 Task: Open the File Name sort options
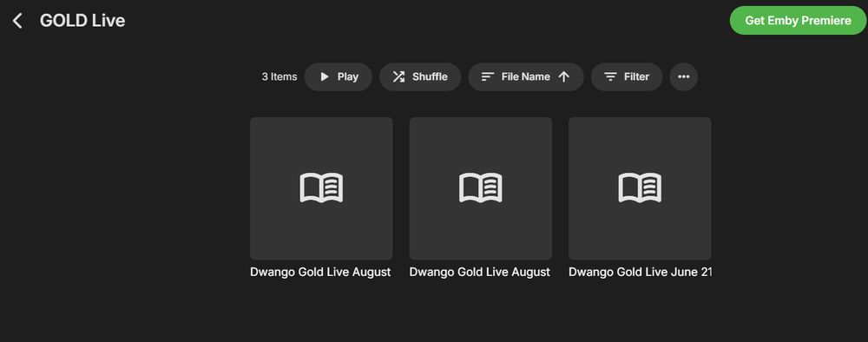(x=526, y=77)
